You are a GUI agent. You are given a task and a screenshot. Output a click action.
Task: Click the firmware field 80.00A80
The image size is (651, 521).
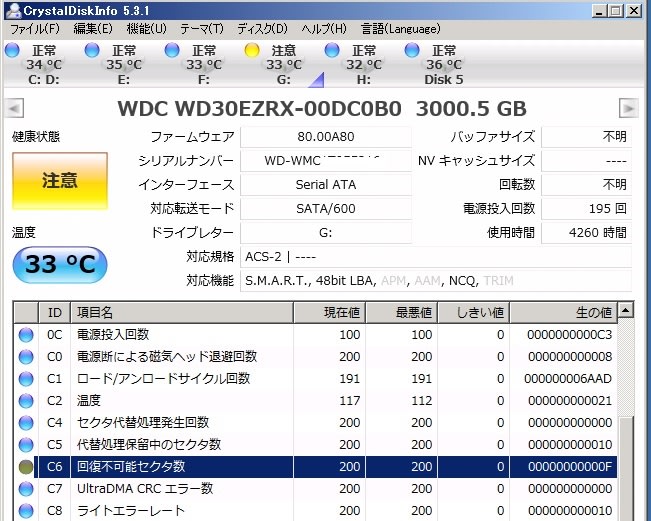pos(326,137)
